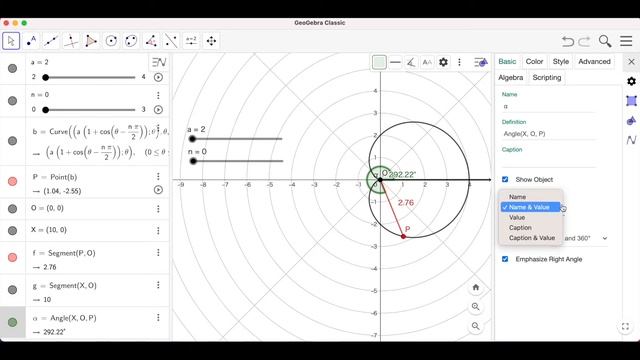Open the line style button in style bar
The height and width of the screenshot is (360, 640).
(x=395, y=62)
